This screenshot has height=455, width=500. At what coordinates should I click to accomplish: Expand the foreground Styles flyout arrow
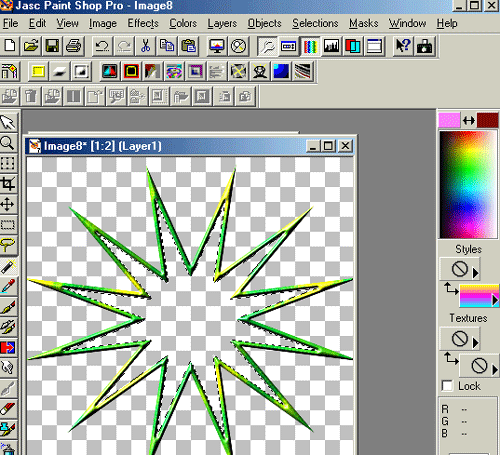[476, 273]
